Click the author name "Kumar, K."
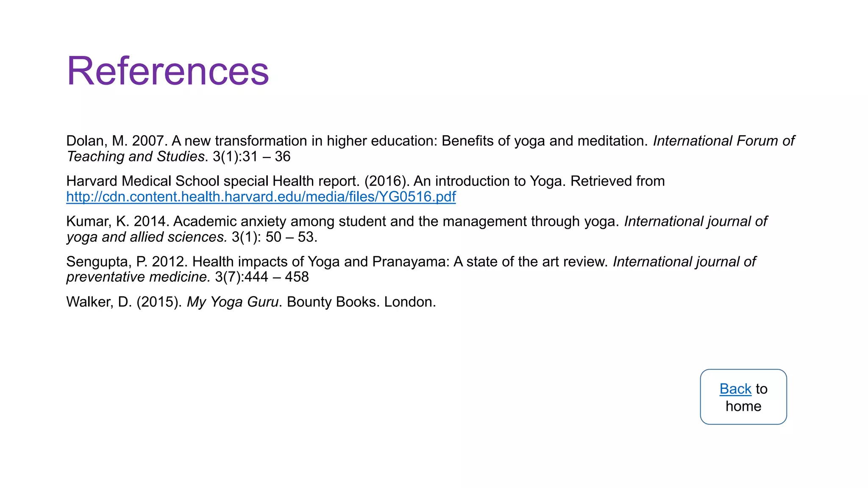Viewport: 868px width, 488px height. [x=97, y=222]
